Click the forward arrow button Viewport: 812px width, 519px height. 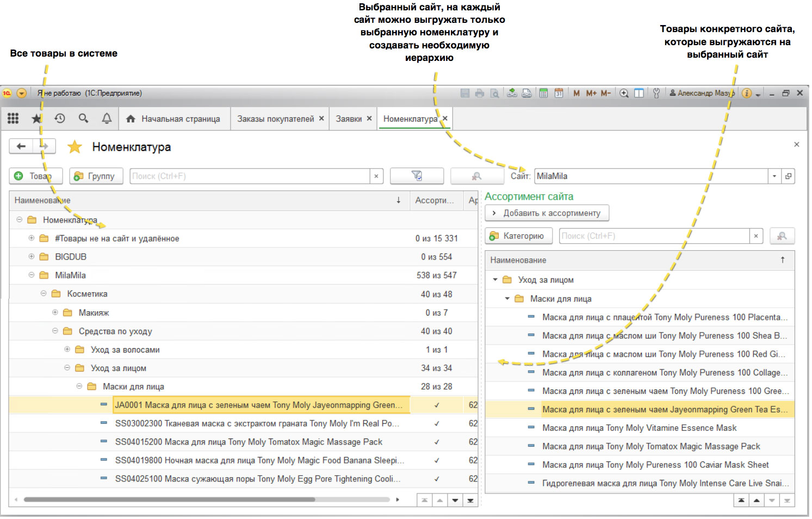44,146
